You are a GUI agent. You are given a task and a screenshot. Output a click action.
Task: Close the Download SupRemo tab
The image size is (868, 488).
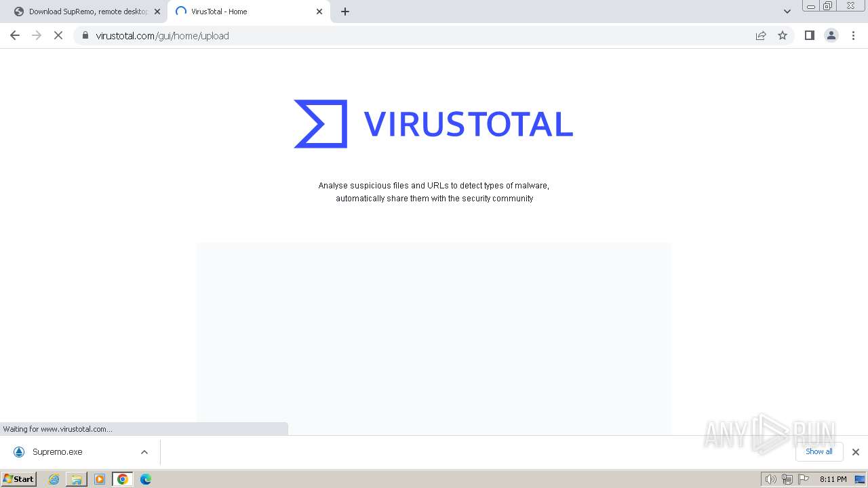point(157,12)
